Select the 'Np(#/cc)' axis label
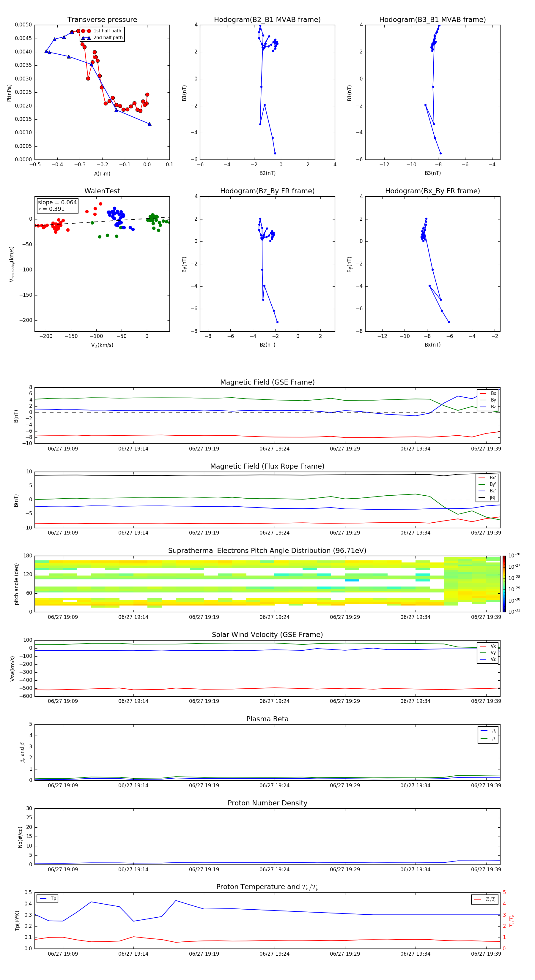This screenshot has width=535, height=980. (x=20, y=837)
